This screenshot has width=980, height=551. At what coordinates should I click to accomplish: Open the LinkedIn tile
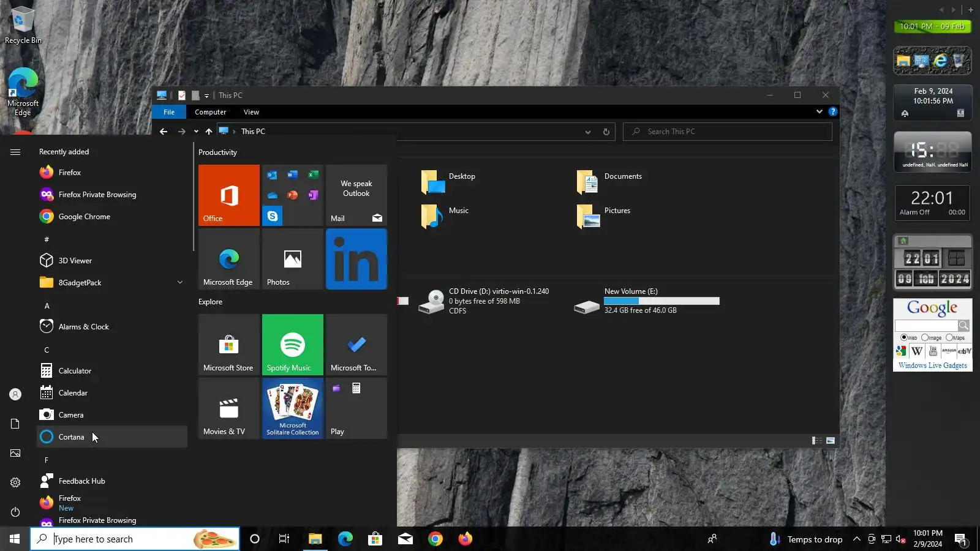point(356,259)
